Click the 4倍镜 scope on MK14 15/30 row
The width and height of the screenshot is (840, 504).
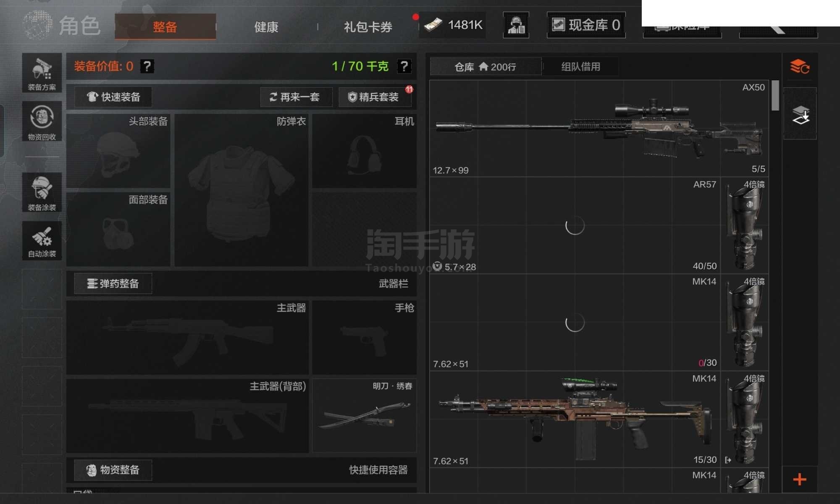pos(745,420)
